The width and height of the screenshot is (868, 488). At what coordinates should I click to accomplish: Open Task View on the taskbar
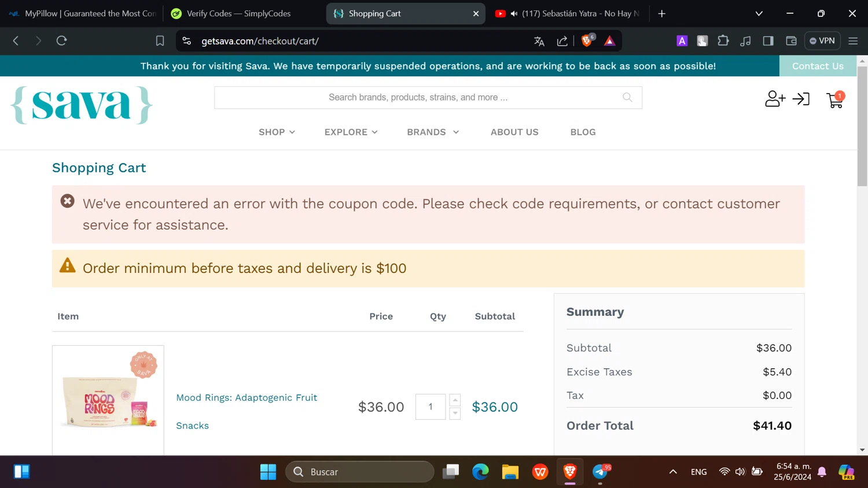[450, 472]
